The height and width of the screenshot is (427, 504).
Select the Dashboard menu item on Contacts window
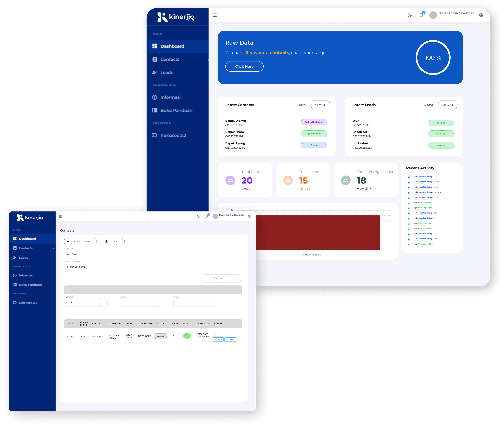tap(27, 239)
